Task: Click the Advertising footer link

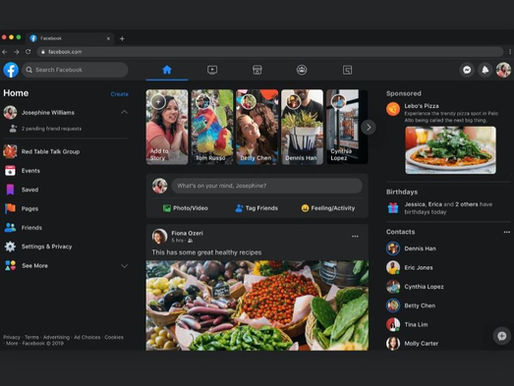Action: (x=56, y=337)
